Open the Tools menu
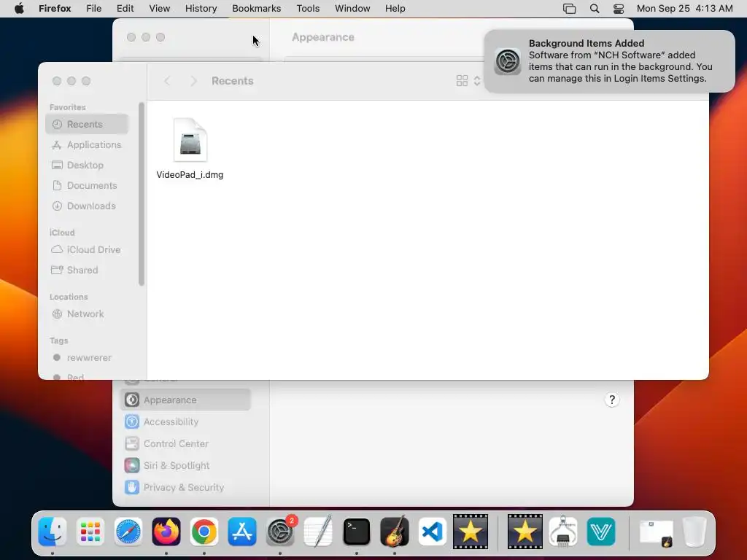The width and height of the screenshot is (747, 560). 309,9
